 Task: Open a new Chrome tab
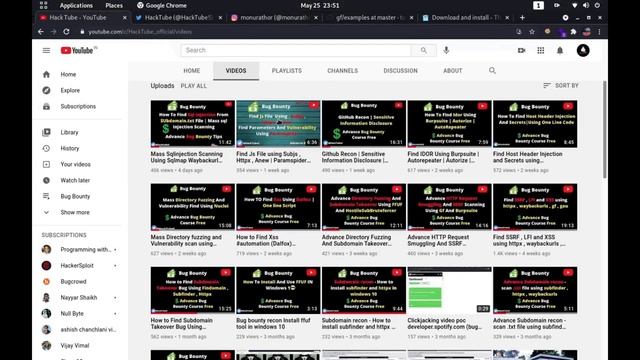coord(522,18)
